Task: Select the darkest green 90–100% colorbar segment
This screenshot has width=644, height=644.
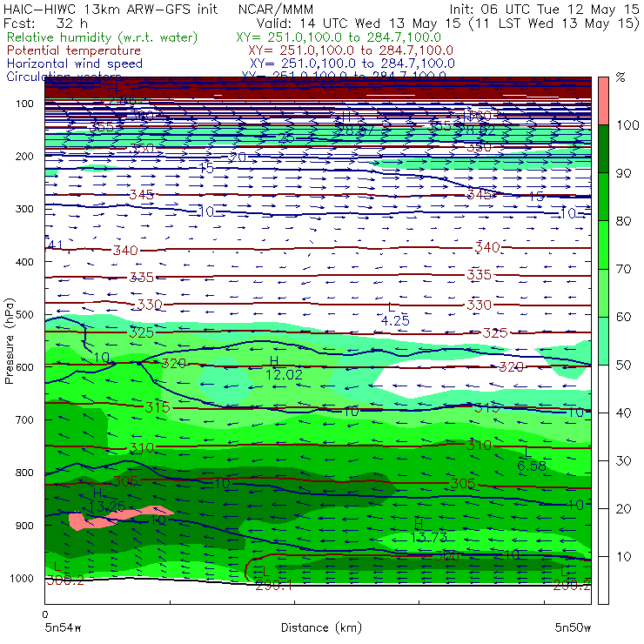Action: click(603, 149)
